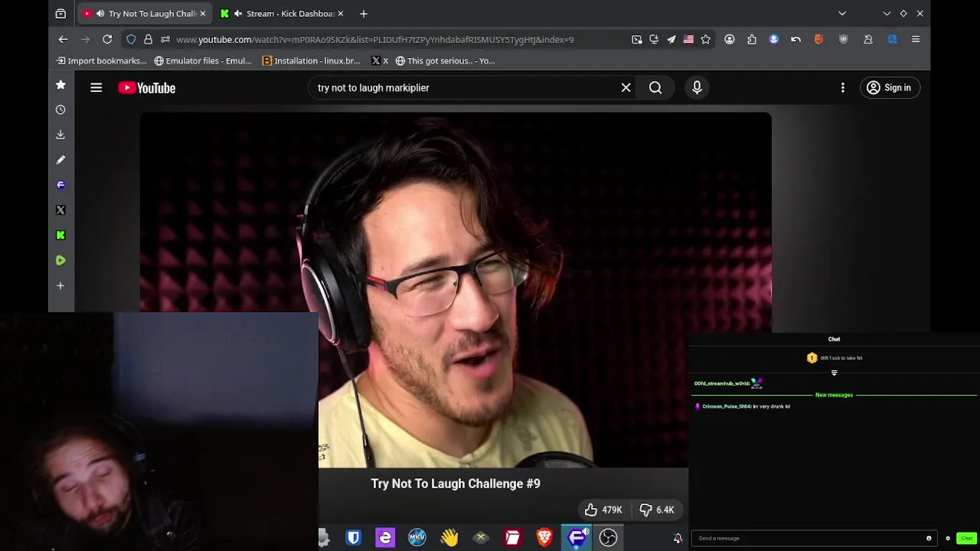The width and height of the screenshot is (980, 551).
Task: Open picture-in-picture from address bar
Action: click(637, 39)
